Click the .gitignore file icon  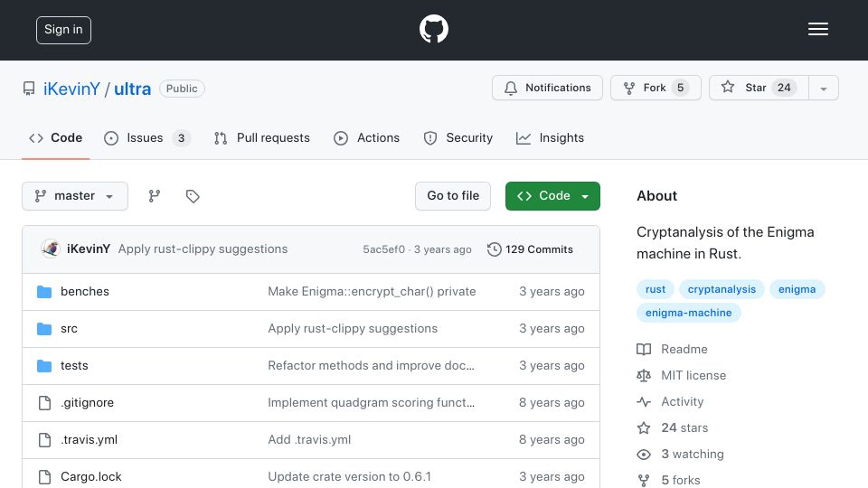coord(45,403)
